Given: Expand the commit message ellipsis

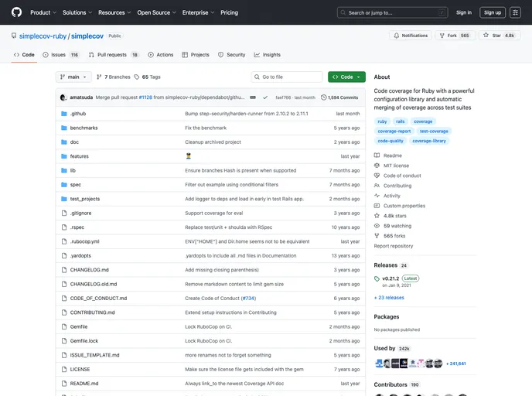Looking at the screenshot, I should (x=253, y=97).
